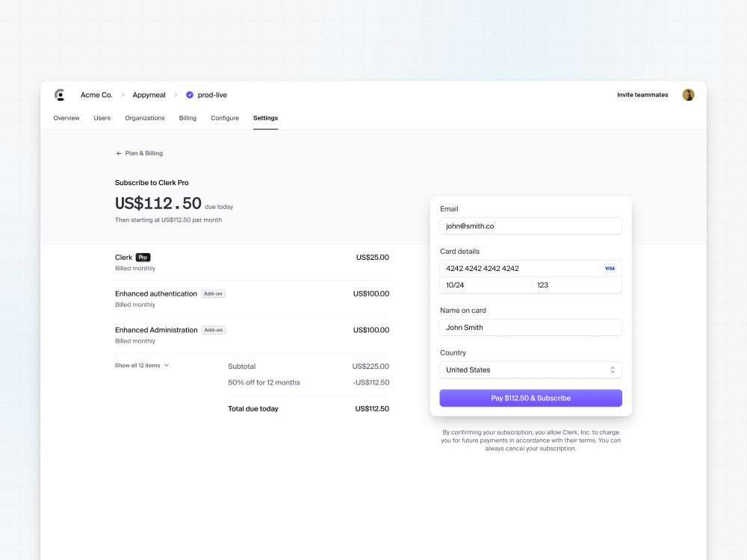Click the Total due today label

pyautogui.click(x=253, y=408)
